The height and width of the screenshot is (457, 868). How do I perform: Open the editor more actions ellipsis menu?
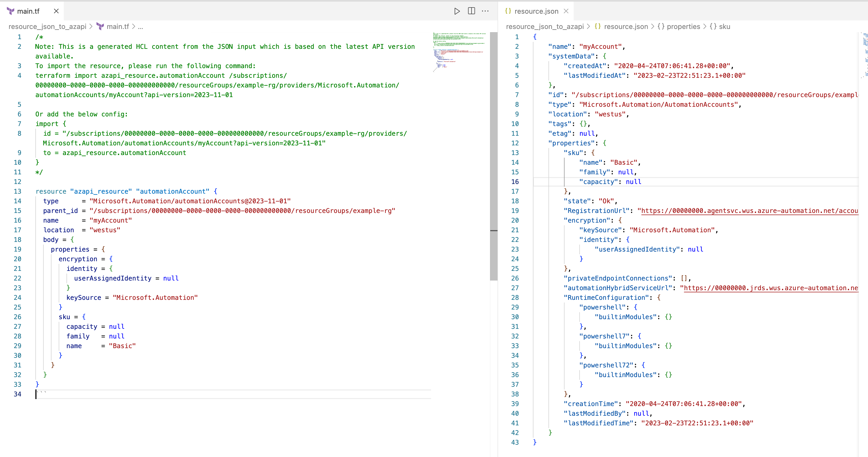[485, 11]
